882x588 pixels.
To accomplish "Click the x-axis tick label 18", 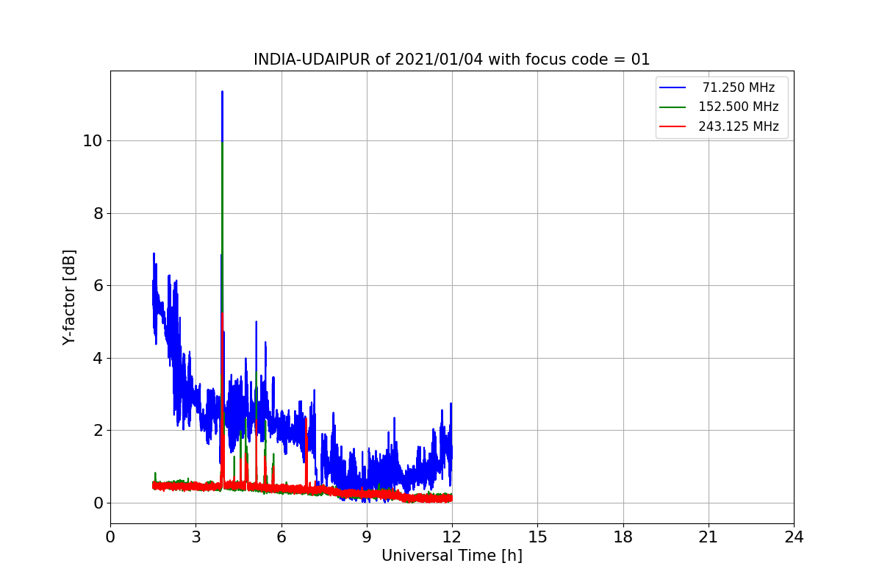I will [623, 537].
